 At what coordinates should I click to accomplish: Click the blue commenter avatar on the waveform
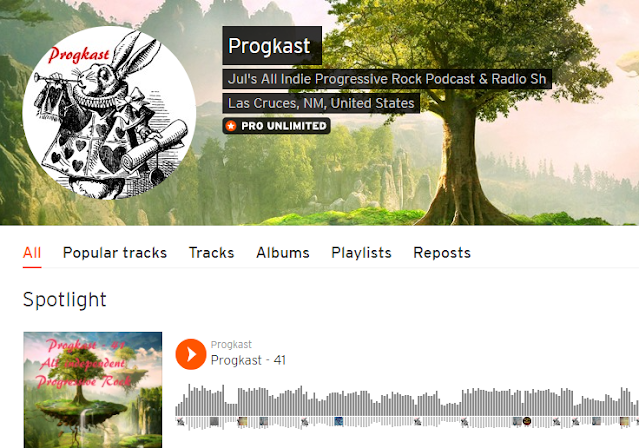(x=339, y=421)
